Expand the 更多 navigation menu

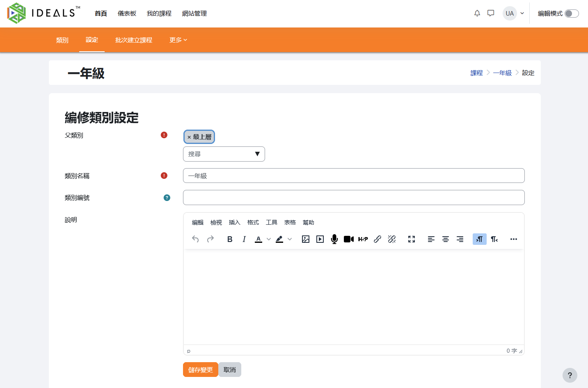click(x=178, y=40)
